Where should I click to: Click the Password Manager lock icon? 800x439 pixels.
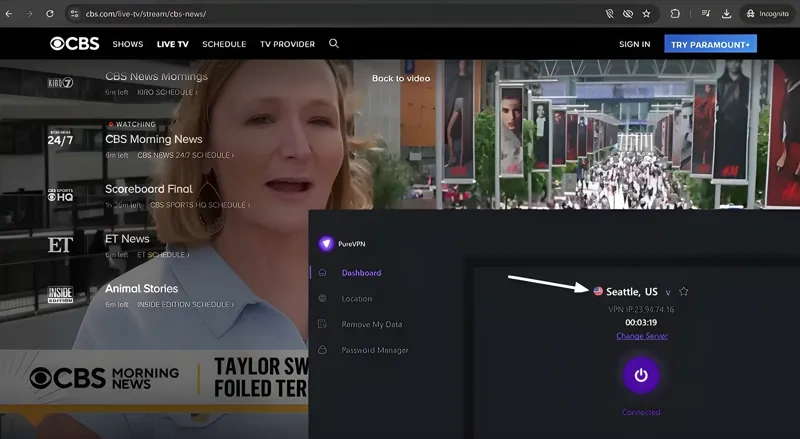click(x=322, y=350)
